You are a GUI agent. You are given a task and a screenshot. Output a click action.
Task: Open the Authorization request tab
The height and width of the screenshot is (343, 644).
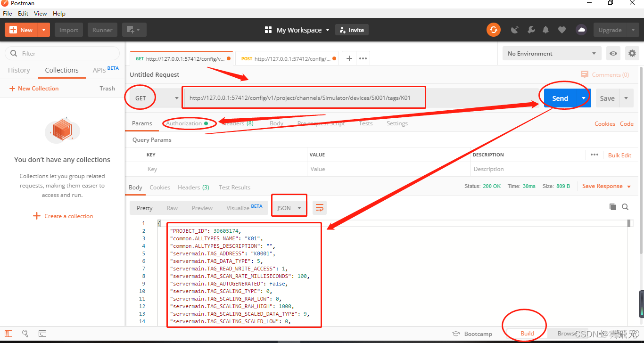(187, 123)
